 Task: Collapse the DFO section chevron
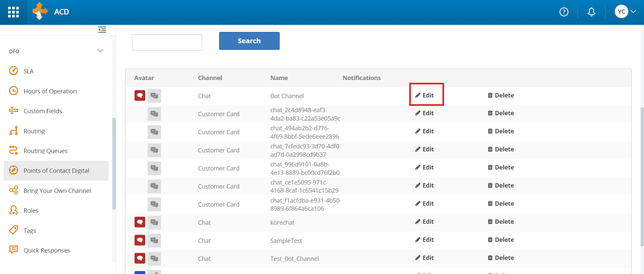point(100,51)
